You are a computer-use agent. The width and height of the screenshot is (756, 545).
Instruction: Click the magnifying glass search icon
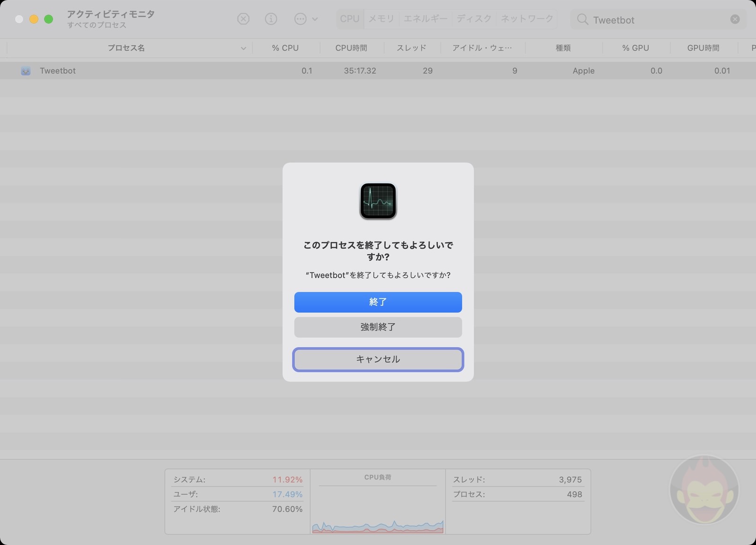pos(583,19)
